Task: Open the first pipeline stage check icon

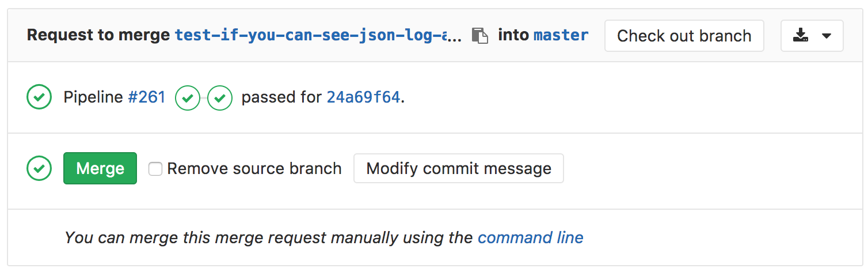Action: click(187, 97)
